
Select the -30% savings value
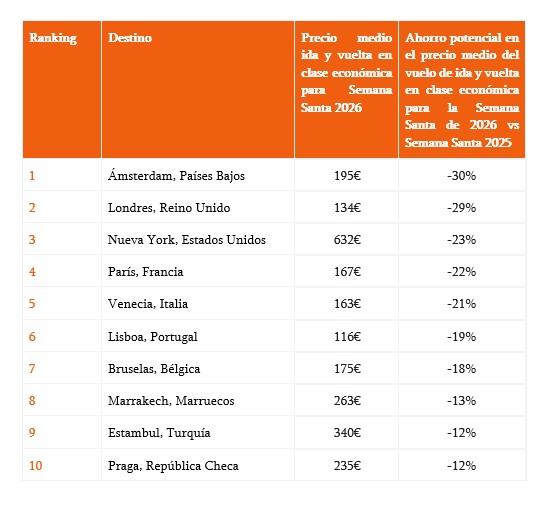coord(461,175)
